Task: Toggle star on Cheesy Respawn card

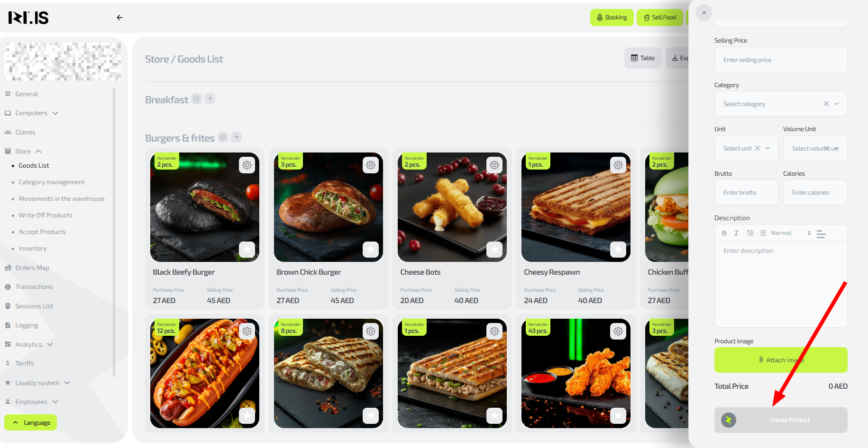Action: pyautogui.click(x=618, y=249)
